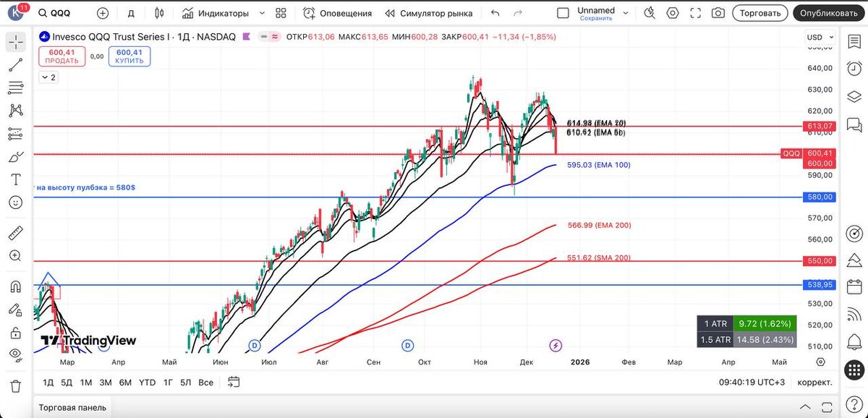
Task: Collapse the indicator legend showing 2
Action: pyautogui.click(x=48, y=77)
